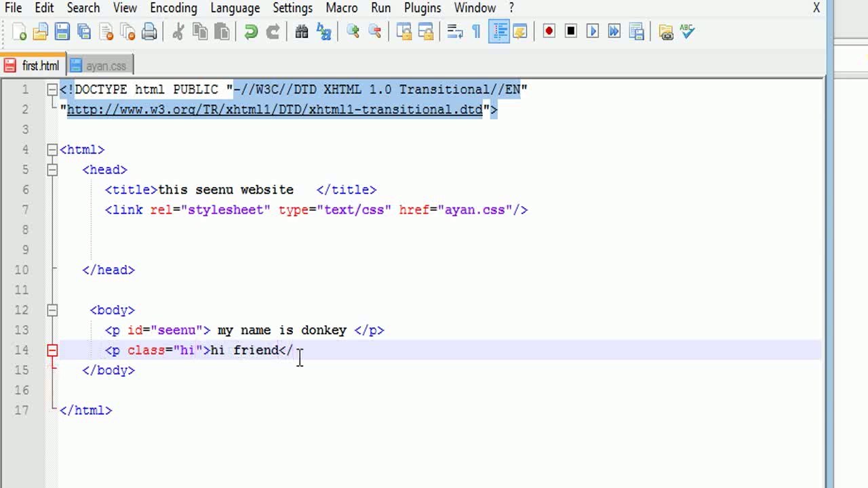Viewport: 868px width, 488px height.
Task: Show all characters with the pilcrow icon
Action: pos(476,32)
